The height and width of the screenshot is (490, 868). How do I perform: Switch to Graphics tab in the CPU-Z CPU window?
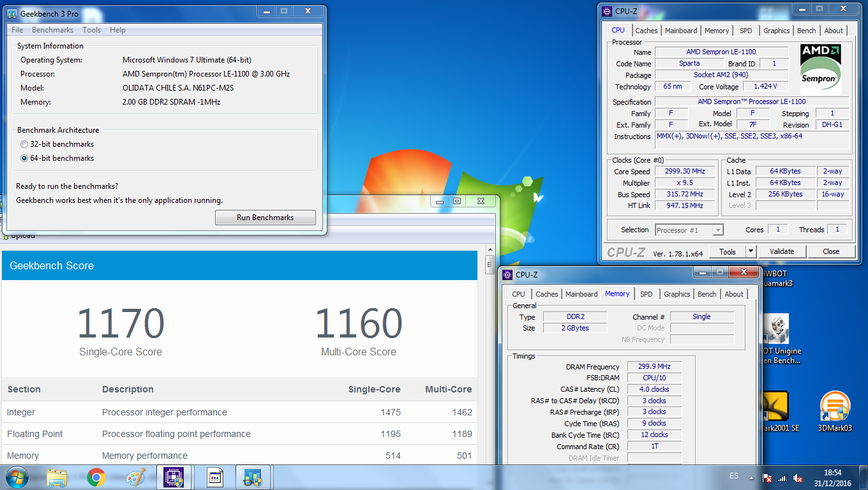tap(776, 31)
